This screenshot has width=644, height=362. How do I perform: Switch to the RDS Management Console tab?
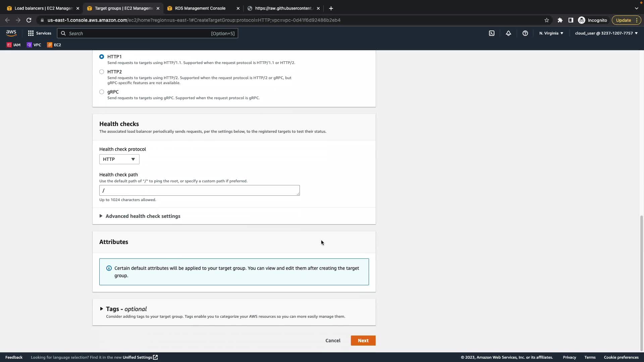pos(200,8)
